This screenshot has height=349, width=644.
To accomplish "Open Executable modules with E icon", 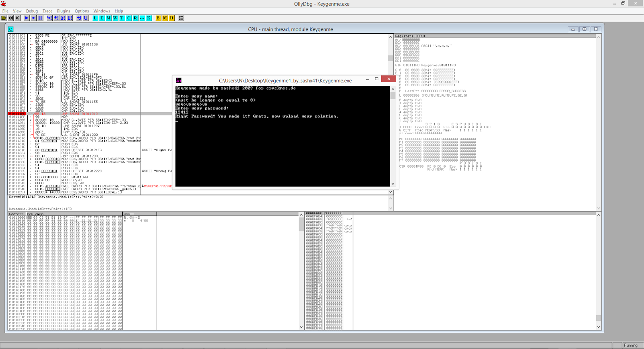I will pyautogui.click(x=102, y=18).
